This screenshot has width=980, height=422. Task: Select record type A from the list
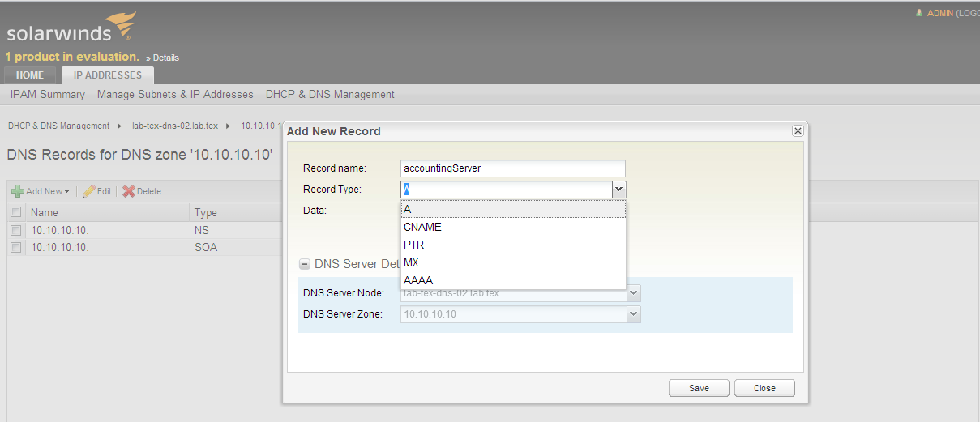pyautogui.click(x=513, y=209)
